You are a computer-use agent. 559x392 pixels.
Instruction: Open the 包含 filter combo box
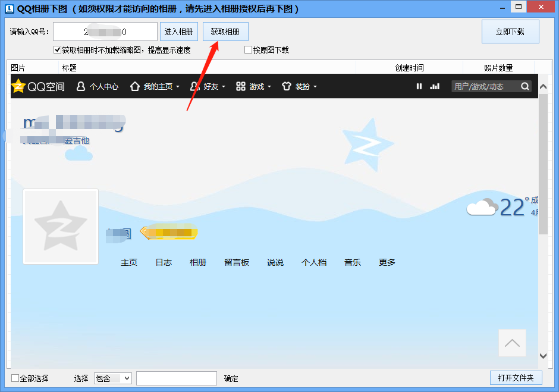(112, 378)
